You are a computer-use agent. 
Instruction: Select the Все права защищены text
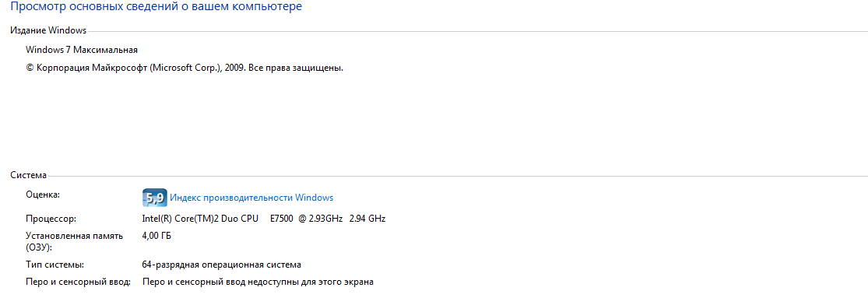coord(296,68)
